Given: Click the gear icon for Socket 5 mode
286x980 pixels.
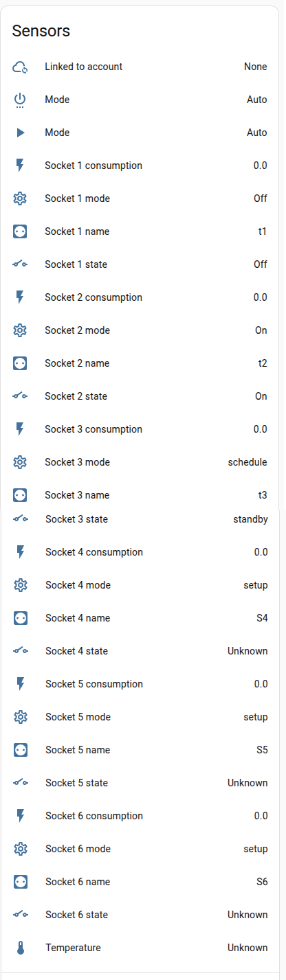Looking at the screenshot, I should [x=21, y=717].
